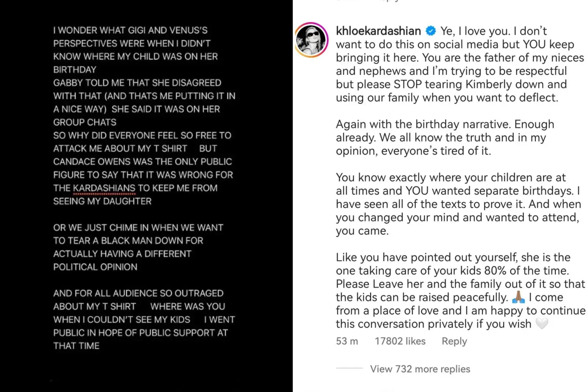Expand View 732 more replies
This screenshot has height=392, width=588.
click(x=420, y=369)
